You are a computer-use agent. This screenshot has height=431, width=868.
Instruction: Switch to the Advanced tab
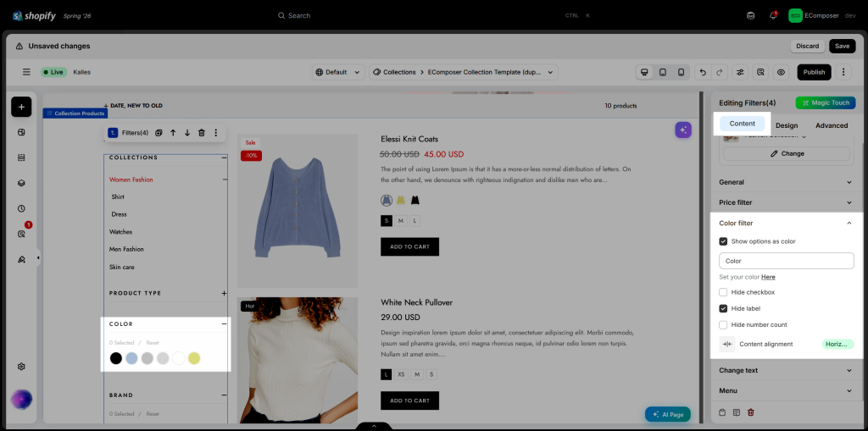click(x=832, y=125)
